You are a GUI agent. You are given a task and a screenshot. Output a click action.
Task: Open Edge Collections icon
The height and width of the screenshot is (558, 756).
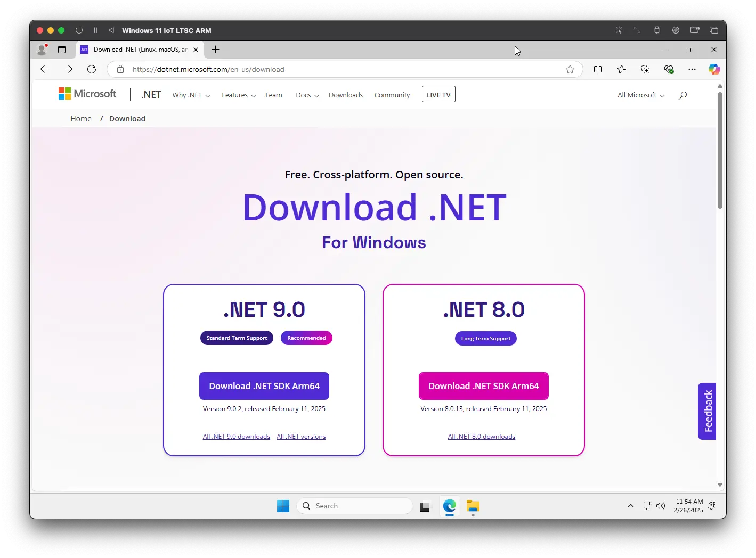tap(645, 69)
